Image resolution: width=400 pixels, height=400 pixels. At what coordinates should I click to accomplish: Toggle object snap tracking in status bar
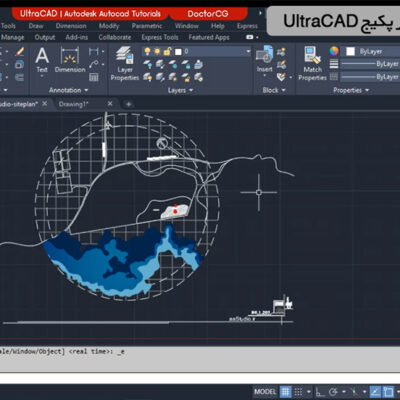click(x=376, y=392)
